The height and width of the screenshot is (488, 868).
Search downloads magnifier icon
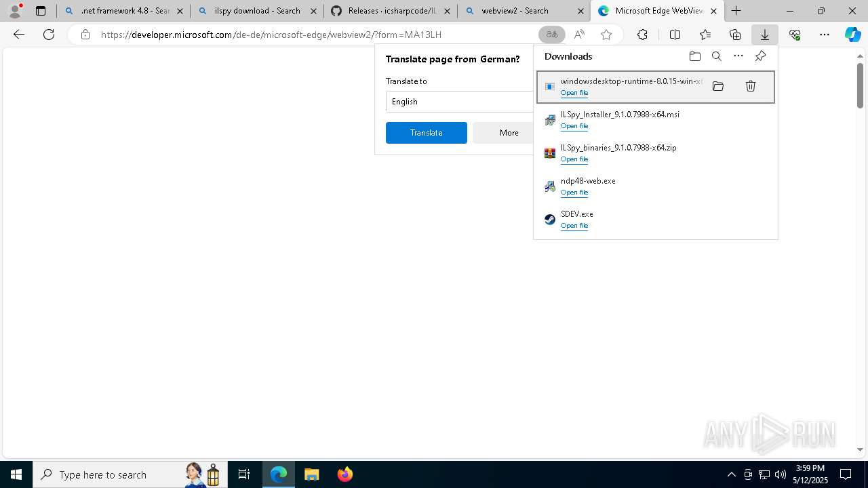pyautogui.click(x=716, y=56)
